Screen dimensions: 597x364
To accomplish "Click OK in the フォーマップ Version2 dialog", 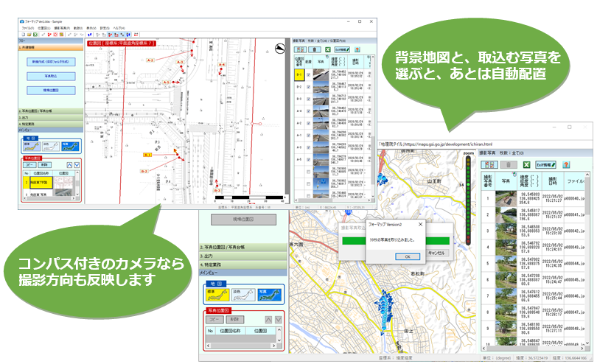I will tap(408, 256).
